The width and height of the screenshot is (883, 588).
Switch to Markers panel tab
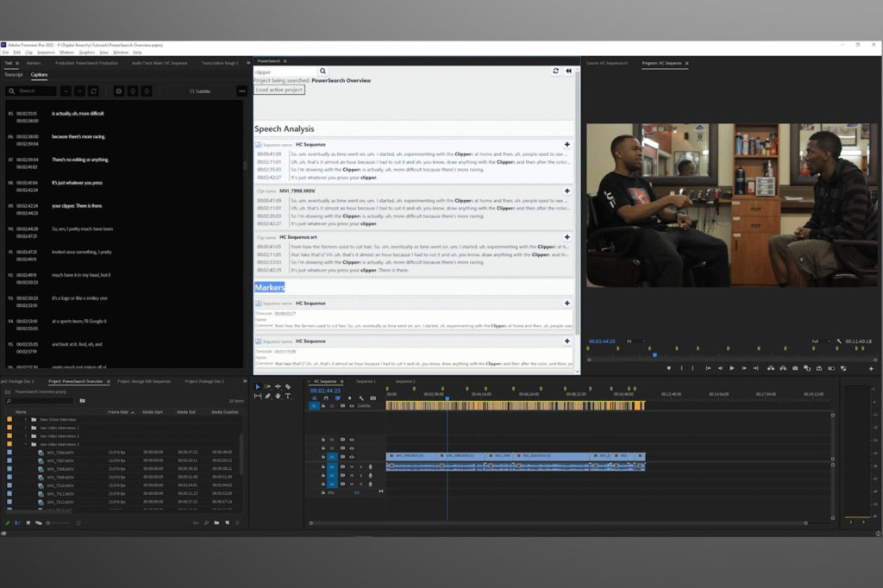tap(34, 63)
